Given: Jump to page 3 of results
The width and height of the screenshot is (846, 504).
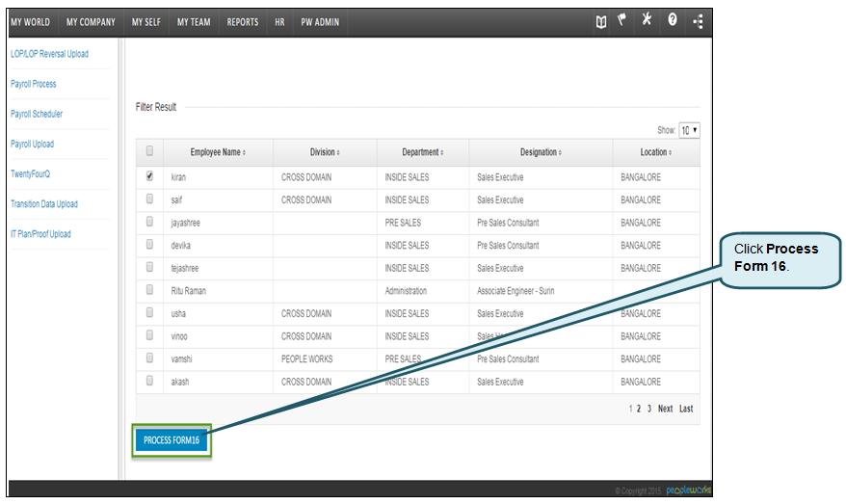Looking at the screenshot, I should click(x=649, y=409).
